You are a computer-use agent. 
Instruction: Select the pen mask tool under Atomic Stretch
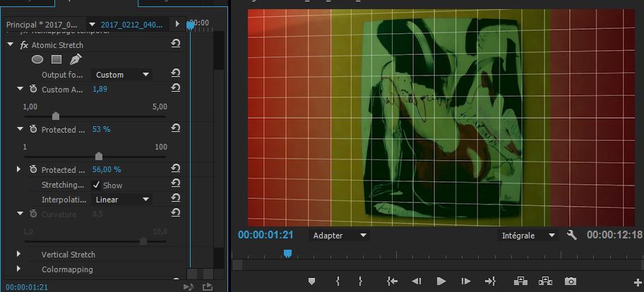[x=76, y=59]
